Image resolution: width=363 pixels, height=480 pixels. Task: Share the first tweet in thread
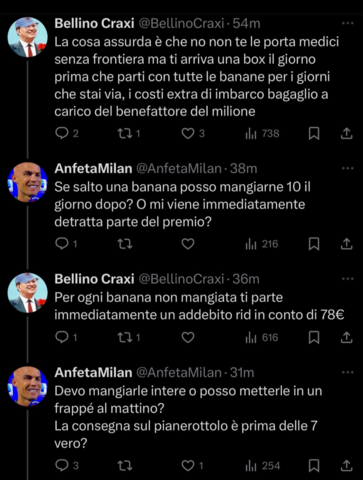347,133
